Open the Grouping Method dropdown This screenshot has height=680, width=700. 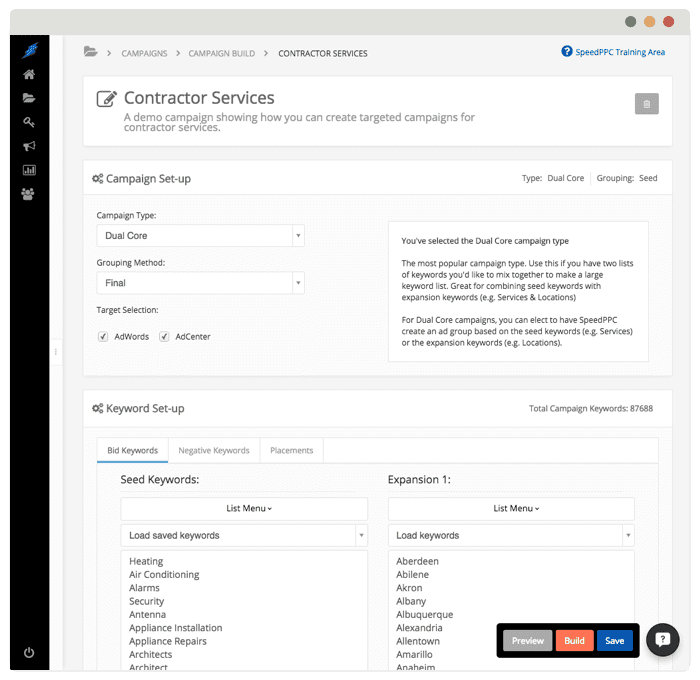point(200,283)
